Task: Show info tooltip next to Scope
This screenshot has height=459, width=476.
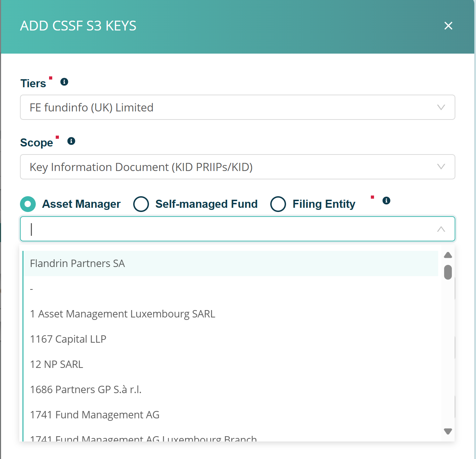Action: [x=71, y=141]
